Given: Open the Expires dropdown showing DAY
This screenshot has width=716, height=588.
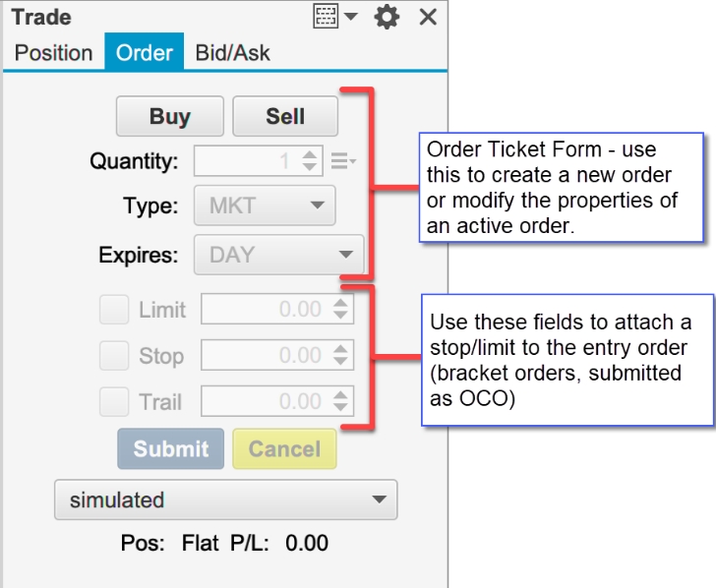Looking at the screenshot, I should tap(279, 255).
